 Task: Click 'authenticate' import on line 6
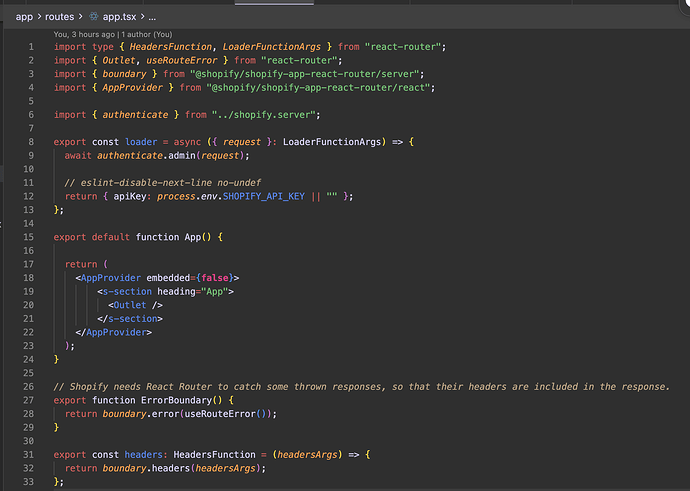coord(135,115)
